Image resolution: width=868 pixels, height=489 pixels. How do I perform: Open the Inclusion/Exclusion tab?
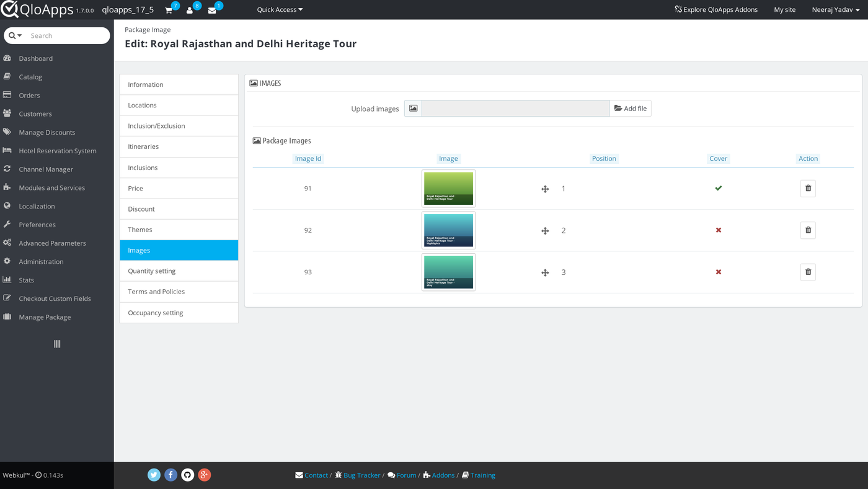pos(179,126)
